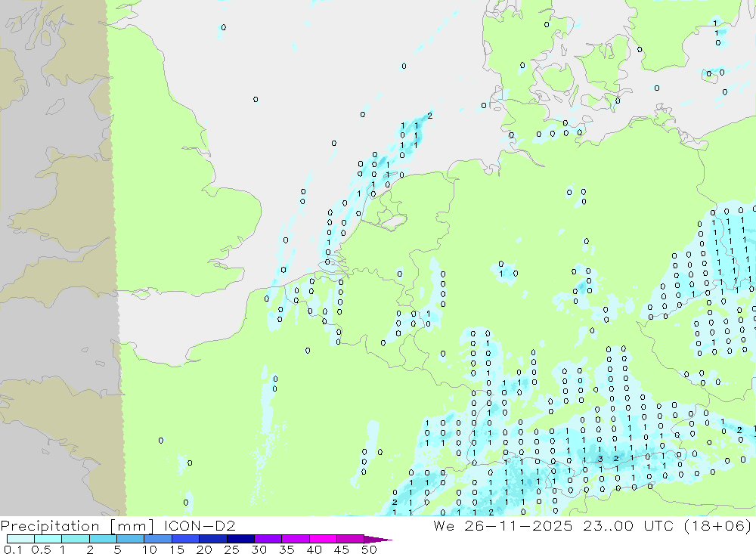
Task: Click the '3' precipitation value on the map
Action: coord(600,459)
